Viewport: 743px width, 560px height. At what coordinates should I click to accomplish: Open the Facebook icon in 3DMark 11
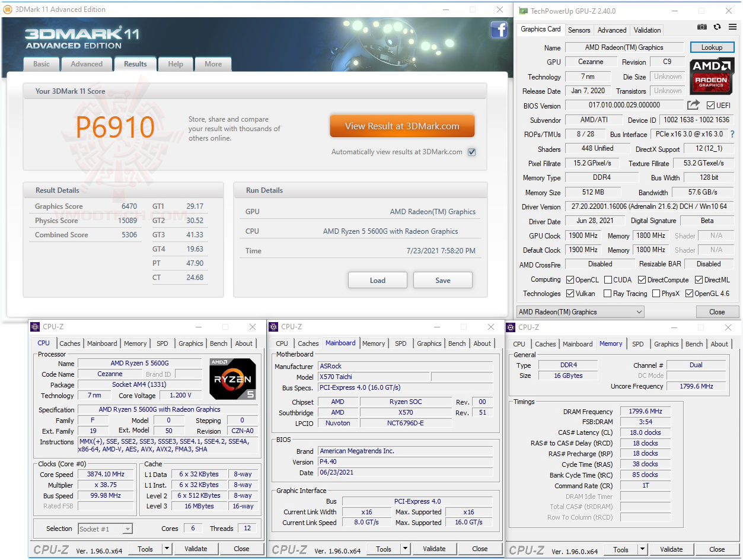499,30
